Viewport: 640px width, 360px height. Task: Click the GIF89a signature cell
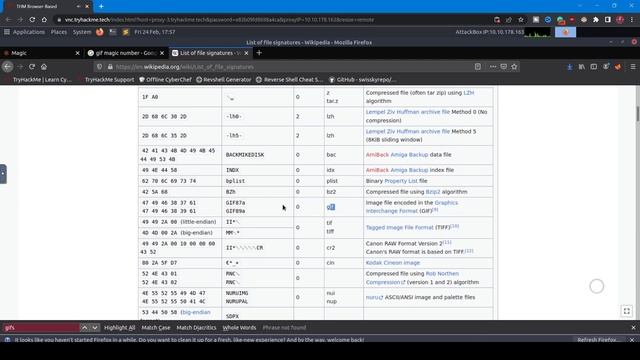tap(236, 211)
